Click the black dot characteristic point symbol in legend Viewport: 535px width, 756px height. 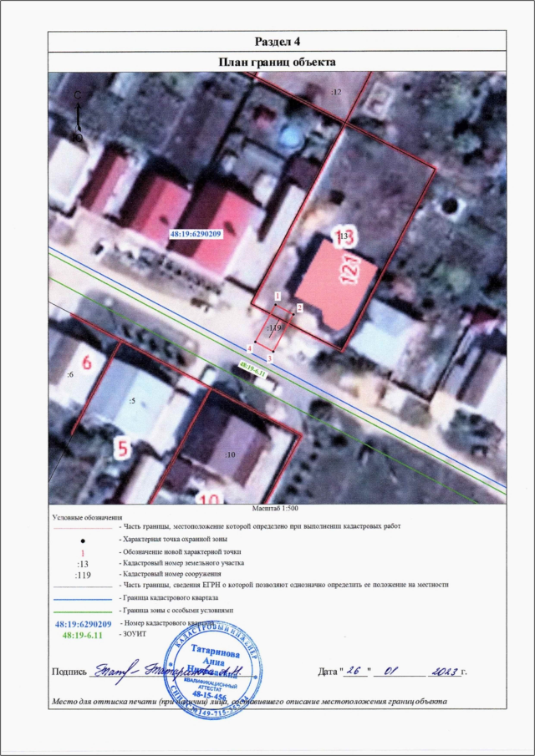tap(82, 541)
